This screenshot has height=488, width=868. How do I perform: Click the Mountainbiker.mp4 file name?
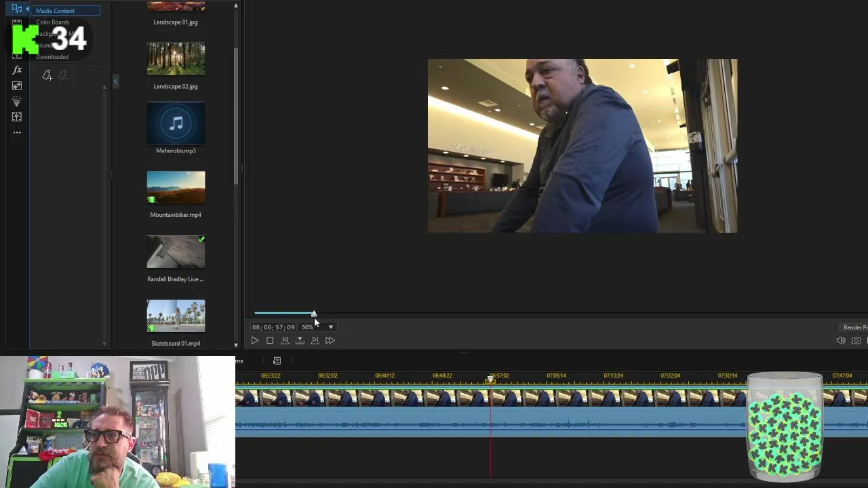[x=176, y=215]
